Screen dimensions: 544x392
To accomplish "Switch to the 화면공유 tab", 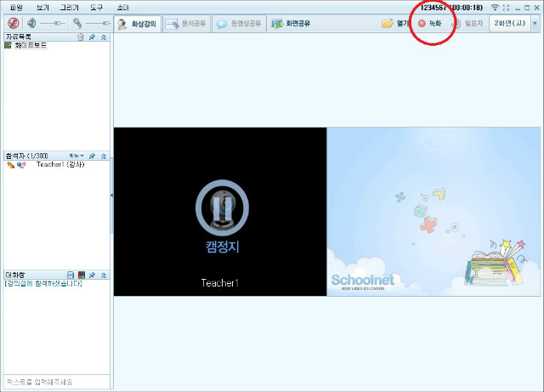I will tap(288, 23).
